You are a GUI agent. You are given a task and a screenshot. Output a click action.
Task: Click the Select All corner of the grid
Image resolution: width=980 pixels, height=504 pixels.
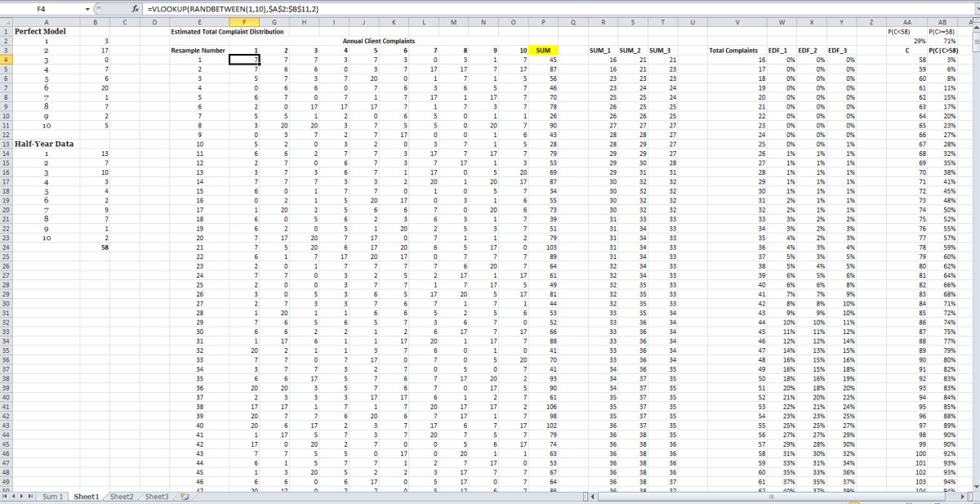tap(6, 22)
